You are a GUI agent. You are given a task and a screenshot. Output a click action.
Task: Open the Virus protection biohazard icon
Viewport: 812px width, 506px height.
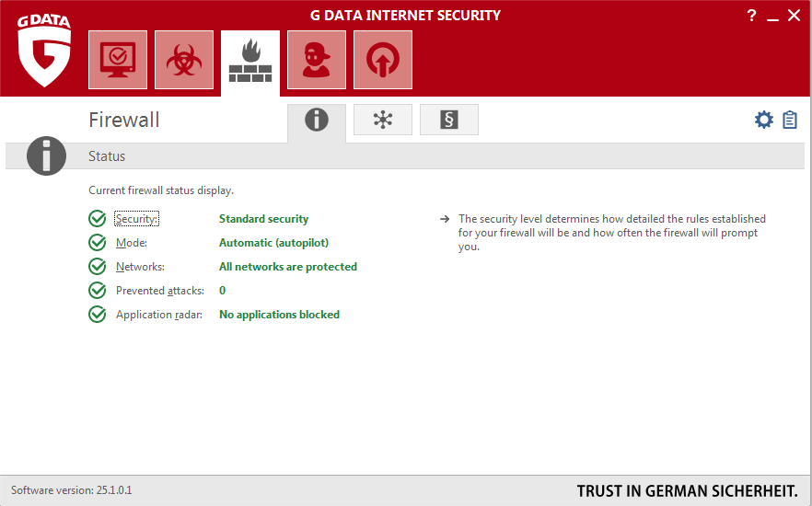(x=184, y=60)
